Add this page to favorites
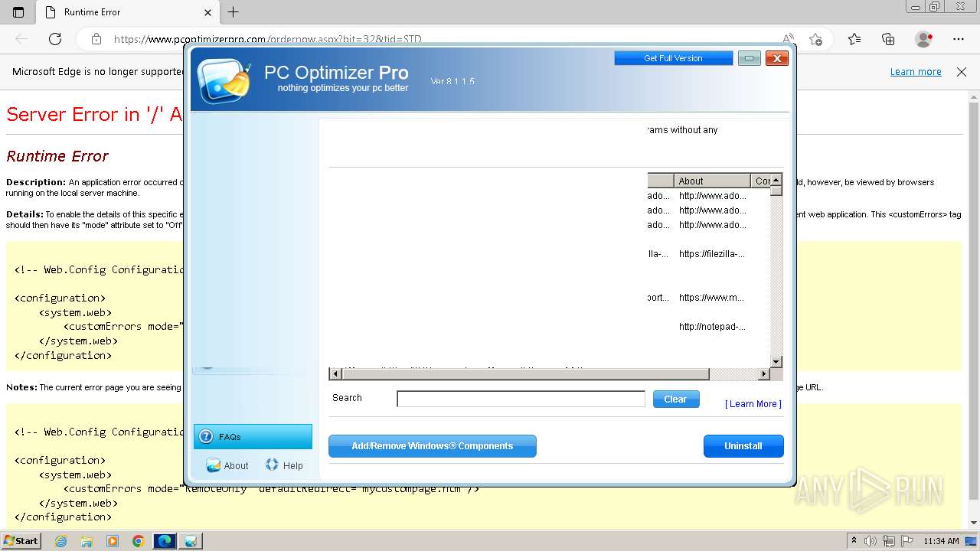This screenshot has width=980, height=551. tap(815, 39)
